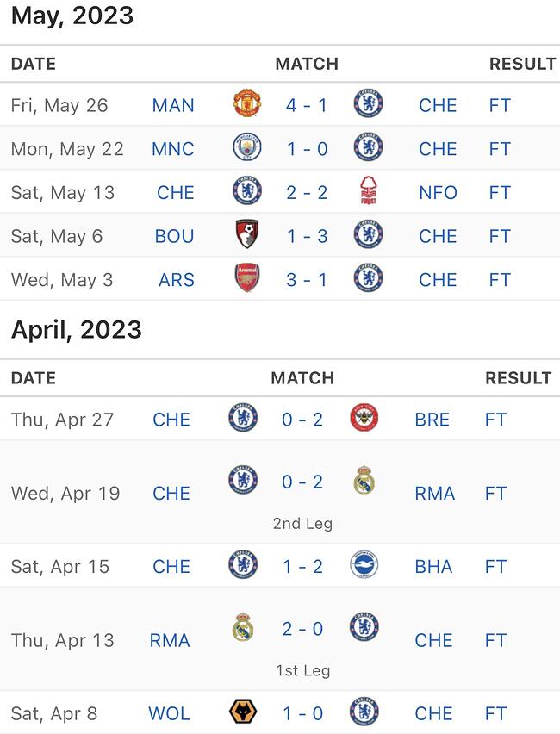Open the 1 - 2 Brighton match score
This screenshot has height=734, width=560.
point(302,566)
